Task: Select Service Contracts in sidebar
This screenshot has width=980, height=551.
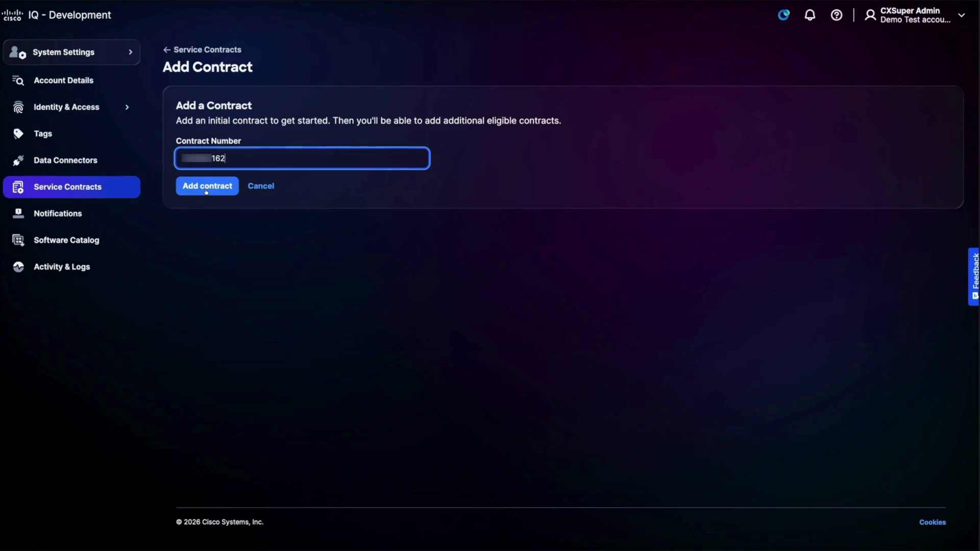Action: tap(71, 187)
